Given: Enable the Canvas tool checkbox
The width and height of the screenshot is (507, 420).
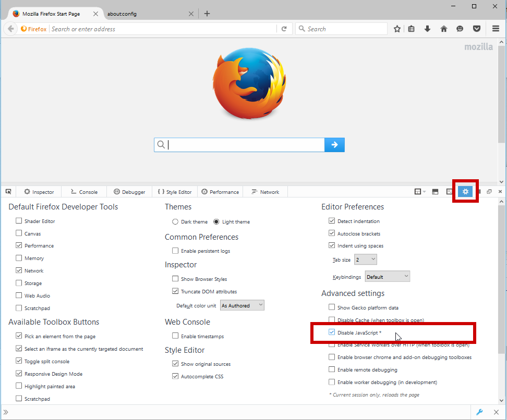Looking at the screenshot, I should pos(19,233).
